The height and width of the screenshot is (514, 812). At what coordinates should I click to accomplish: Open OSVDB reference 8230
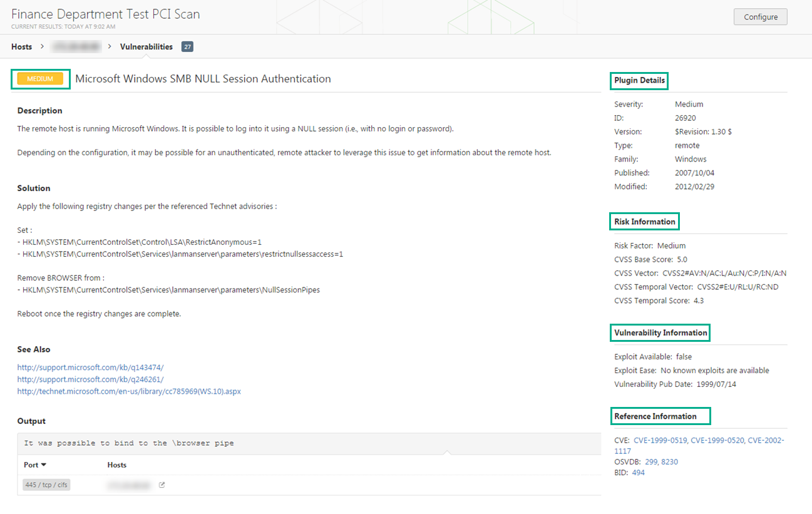(x=669, y=462)
